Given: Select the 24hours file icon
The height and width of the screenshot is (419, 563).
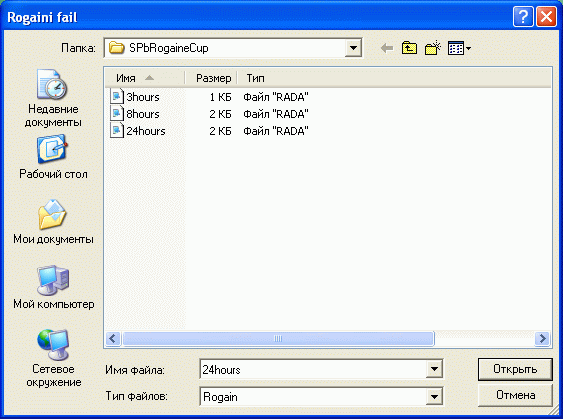Looking at the screenshot, I should (x=116, y=131).
